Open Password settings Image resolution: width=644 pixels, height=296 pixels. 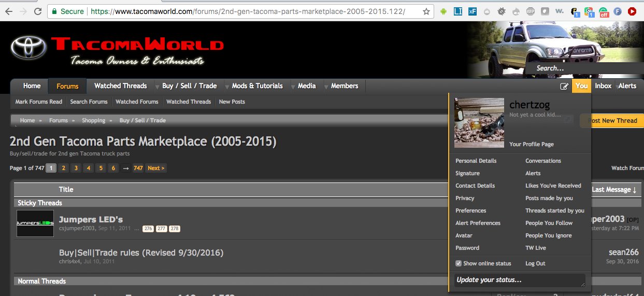(467, 248)
